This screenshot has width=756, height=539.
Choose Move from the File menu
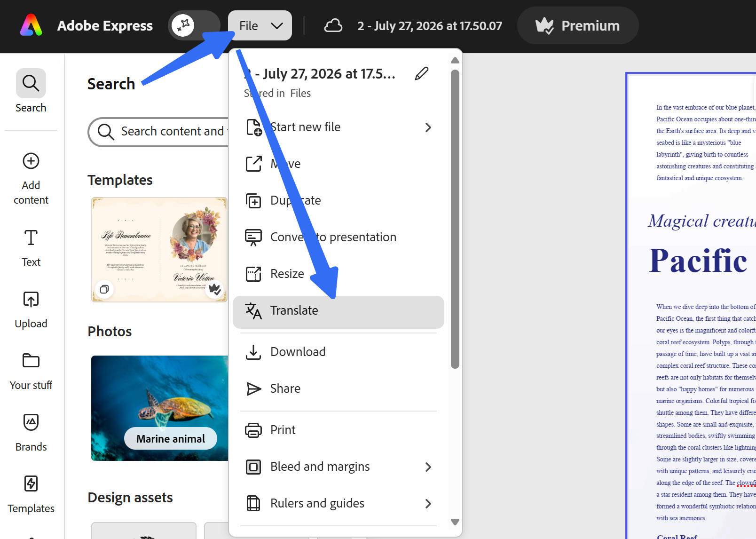pos(339,164)
